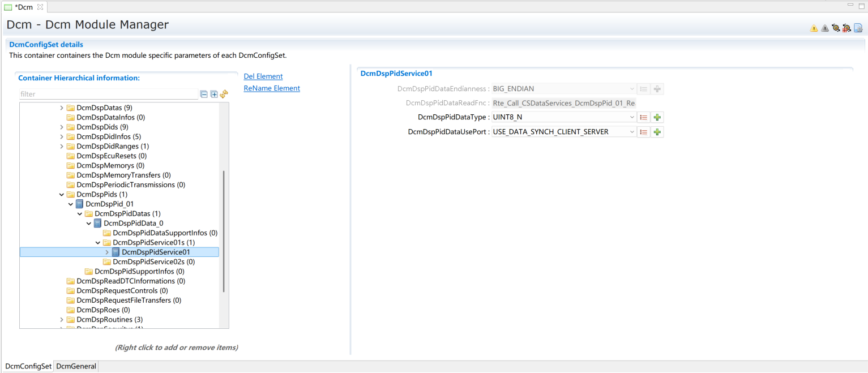Click the refresh arrows icon beside filter
This screenshot has height=373, width=868.
point(224,94)
